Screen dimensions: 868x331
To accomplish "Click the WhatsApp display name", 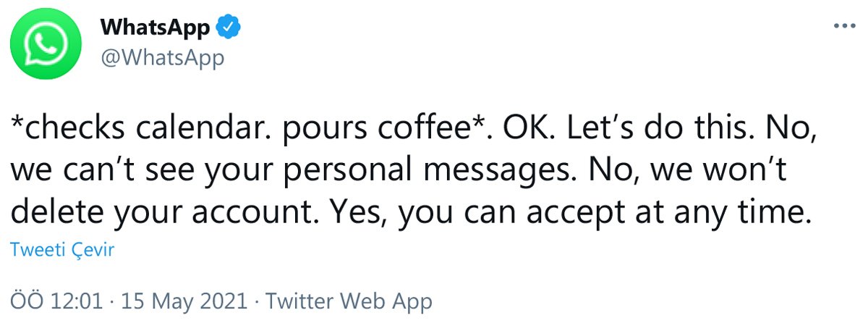I will click(156, 28).
